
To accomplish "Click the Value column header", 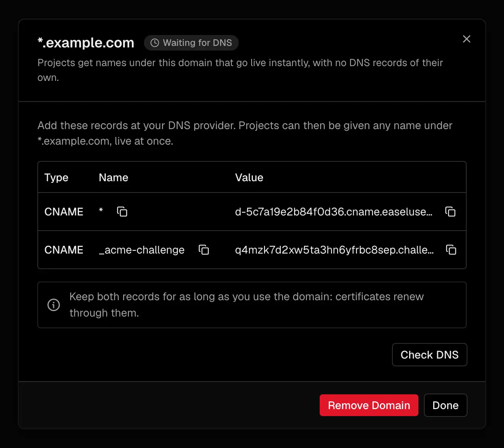I will [249, 177].
